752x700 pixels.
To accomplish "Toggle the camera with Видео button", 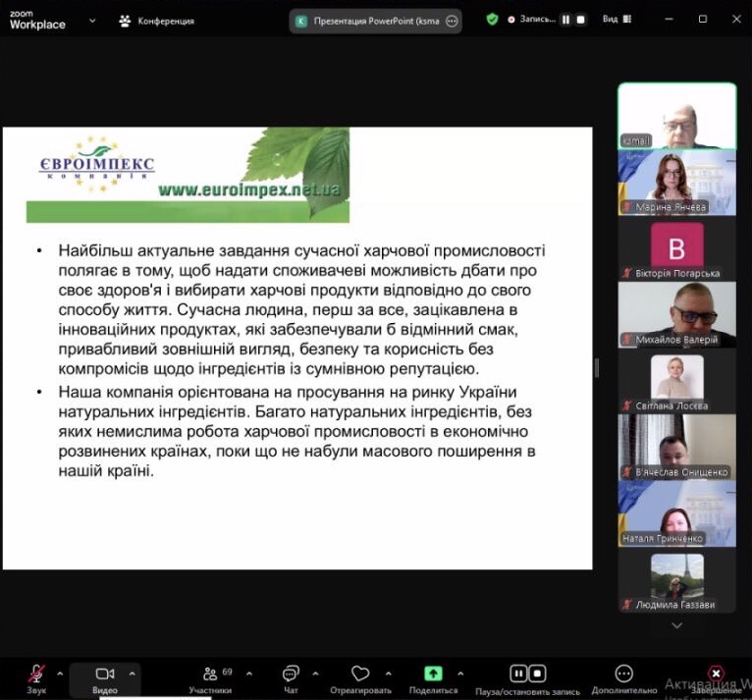I will coord(105,674).
